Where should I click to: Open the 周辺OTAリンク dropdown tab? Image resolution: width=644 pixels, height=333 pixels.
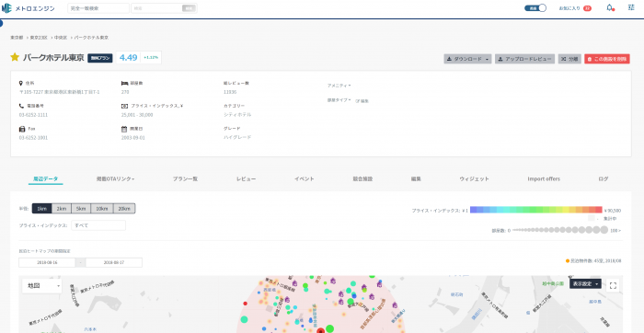click(115, 179)
